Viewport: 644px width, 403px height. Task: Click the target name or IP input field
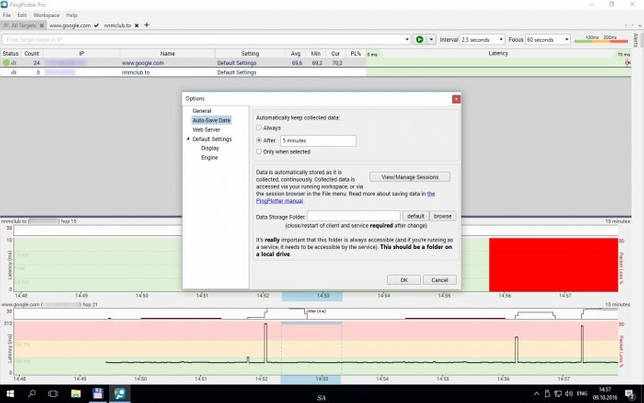(x=203, y=39)
